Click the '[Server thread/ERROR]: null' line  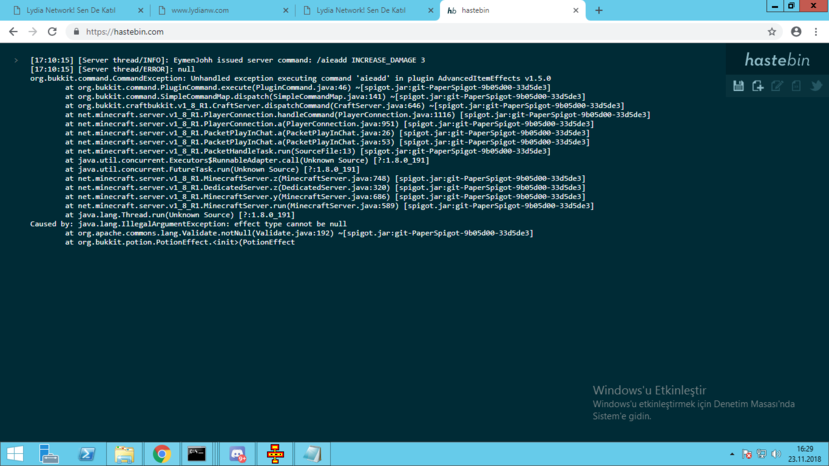[113, 69]
